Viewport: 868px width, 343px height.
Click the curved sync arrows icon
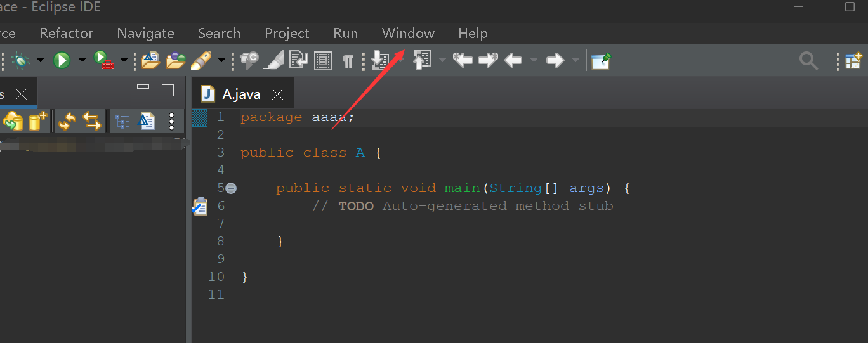[67, 121]
